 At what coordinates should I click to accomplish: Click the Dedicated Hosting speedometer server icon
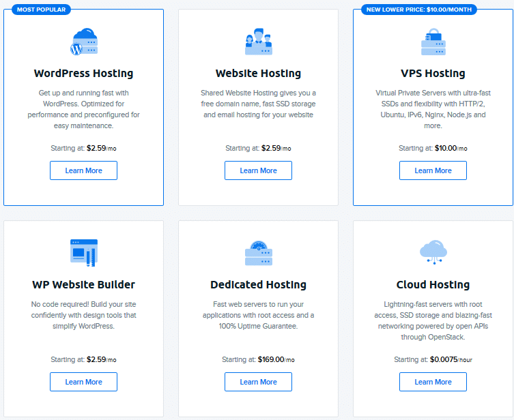pyautogui.click(x=258, y=253)
